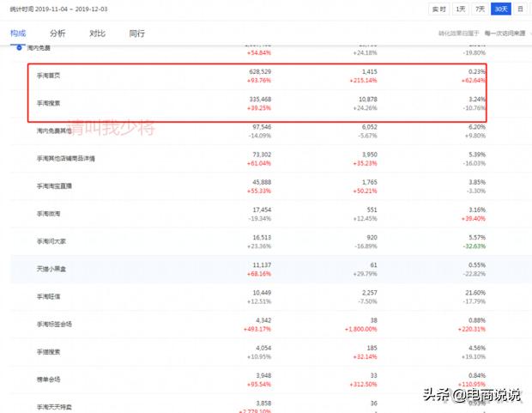Click the buyer count 1,415
Viewport: 532px width, 413px height.
(x=370, y=71)
